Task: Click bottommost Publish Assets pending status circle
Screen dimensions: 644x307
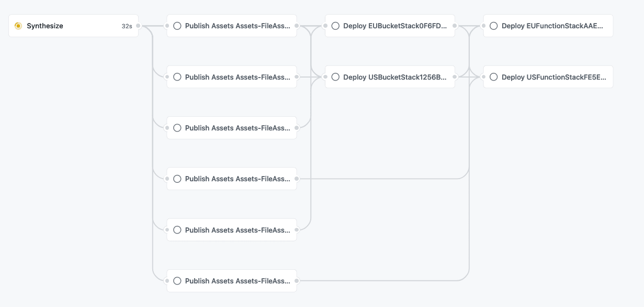Action: [x=177, y=281]
